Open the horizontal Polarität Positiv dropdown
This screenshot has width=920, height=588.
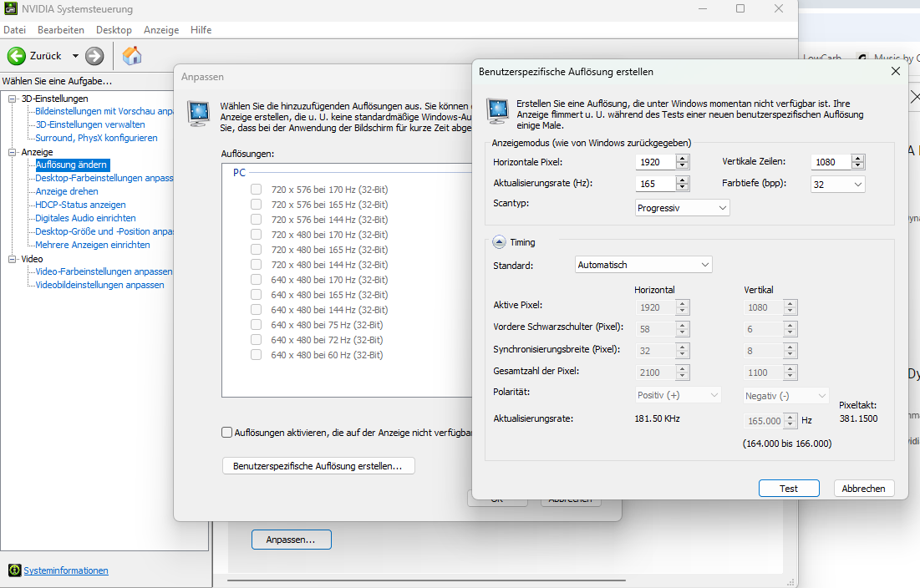pos(678,395)
